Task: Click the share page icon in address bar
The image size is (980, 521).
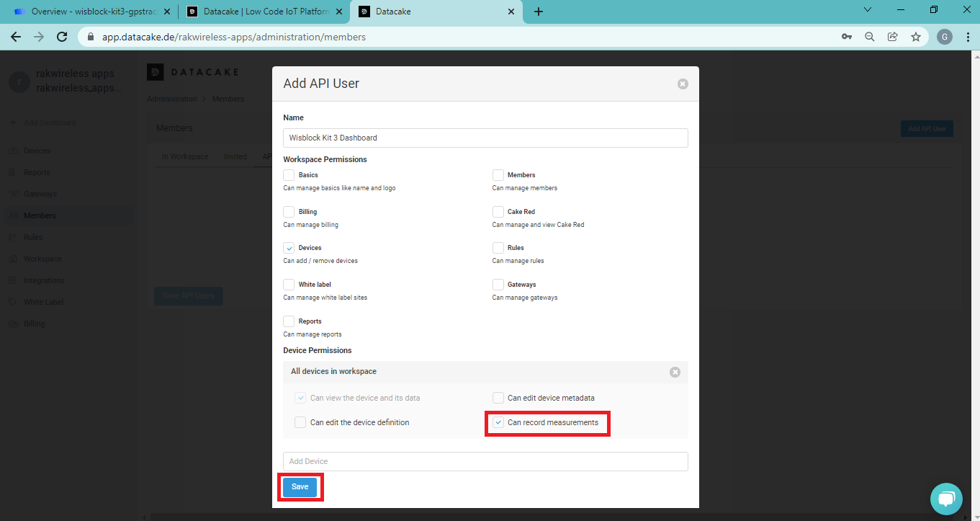Action: tap(892, 37)
